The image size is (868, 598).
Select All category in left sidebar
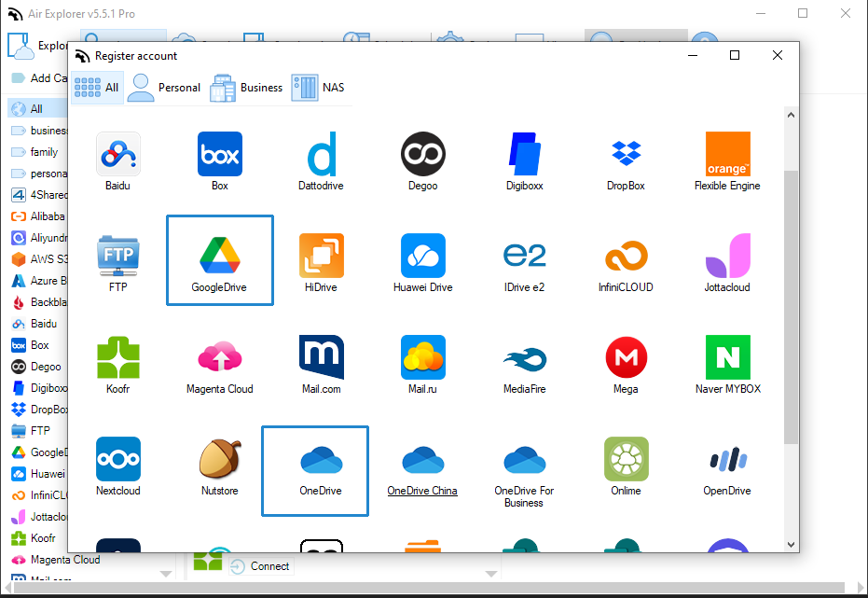36,108
